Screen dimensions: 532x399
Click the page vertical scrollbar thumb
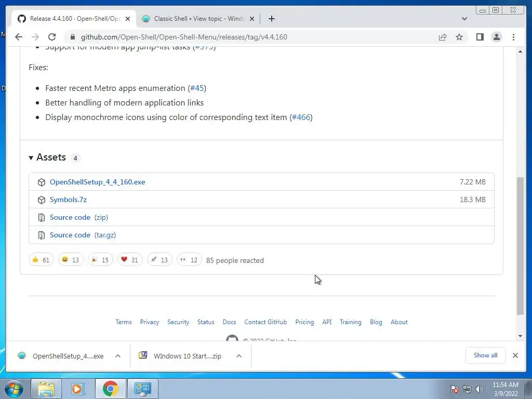[521, 246]
